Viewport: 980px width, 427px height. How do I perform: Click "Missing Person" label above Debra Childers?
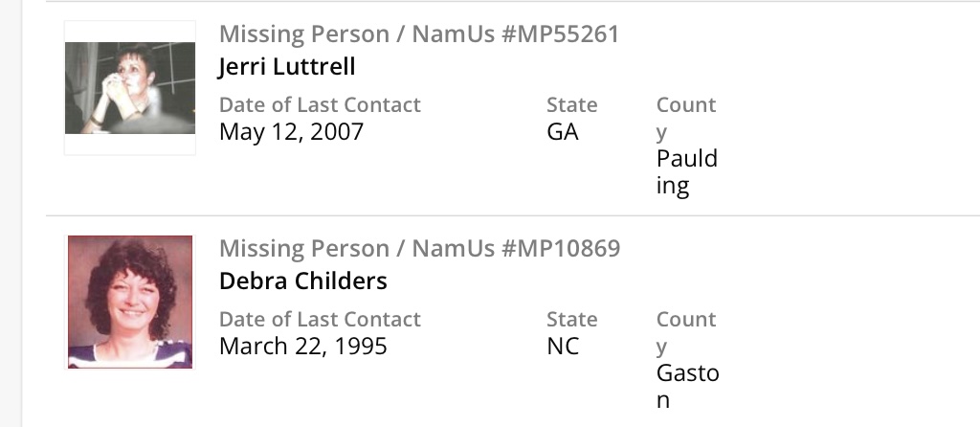[302, 249]
